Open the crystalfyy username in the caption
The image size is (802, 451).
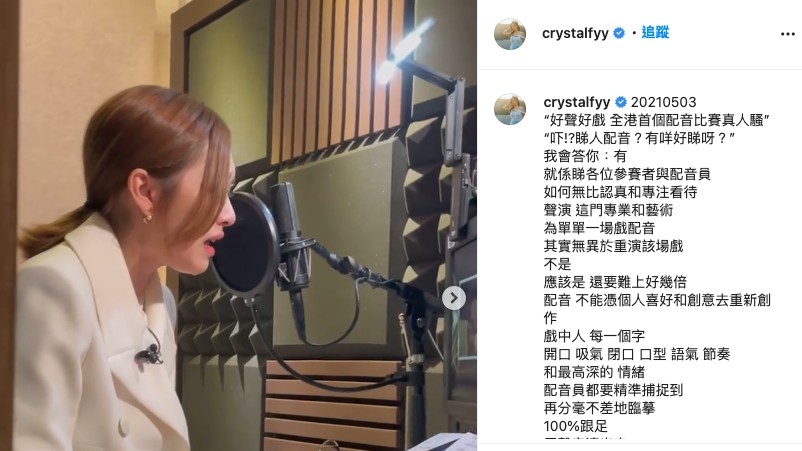click(576, 102)
